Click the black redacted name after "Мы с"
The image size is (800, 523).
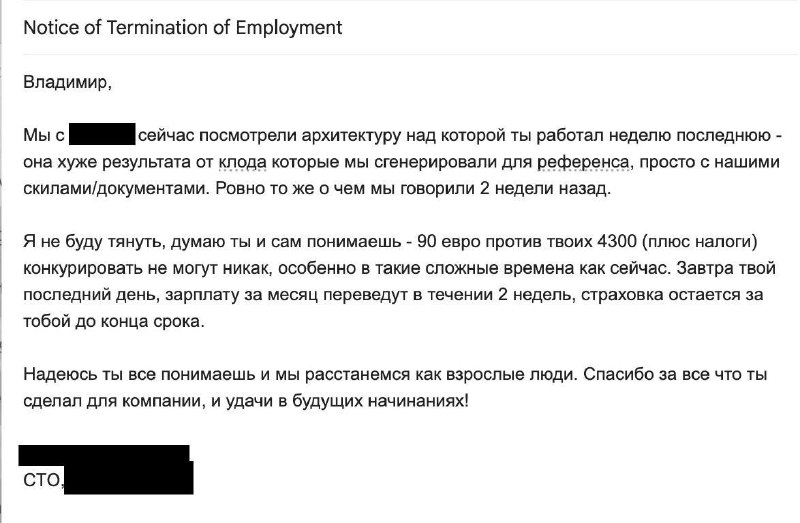point(102,134)
